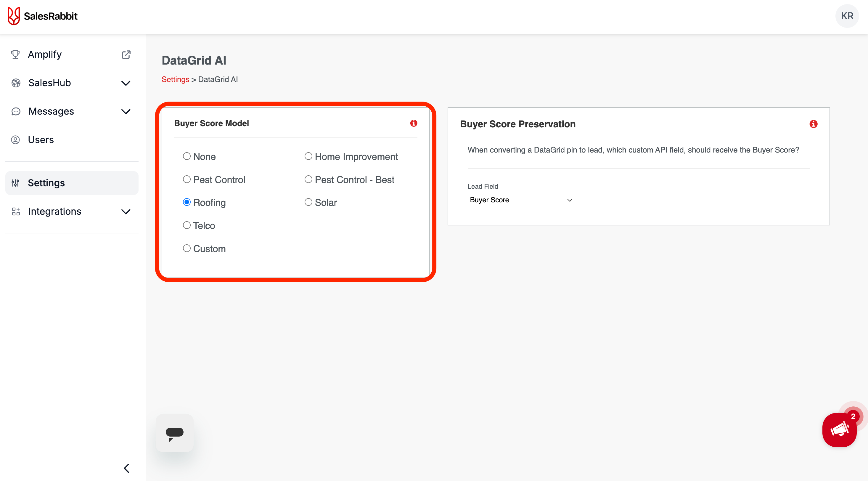The height and width of the screenshot is (481, 868).
Task: Select the Solar buyer score model
Action: (x=308, y=202)
